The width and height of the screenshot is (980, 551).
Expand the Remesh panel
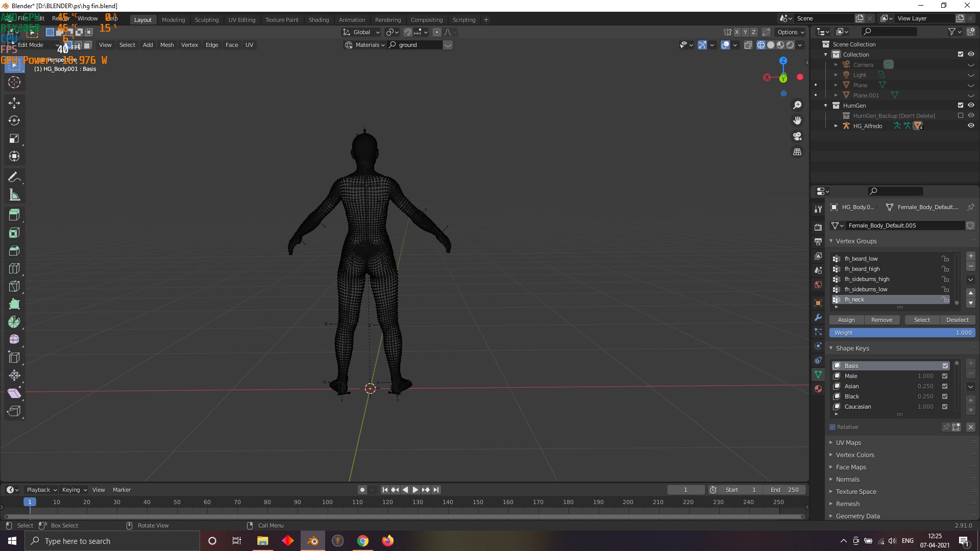[x=847, y=504]
